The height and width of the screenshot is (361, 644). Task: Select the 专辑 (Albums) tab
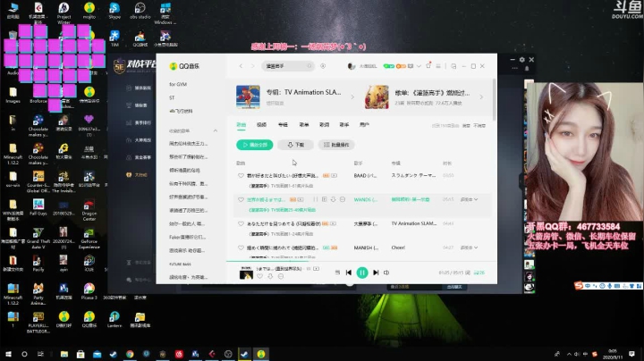[283, 125]
